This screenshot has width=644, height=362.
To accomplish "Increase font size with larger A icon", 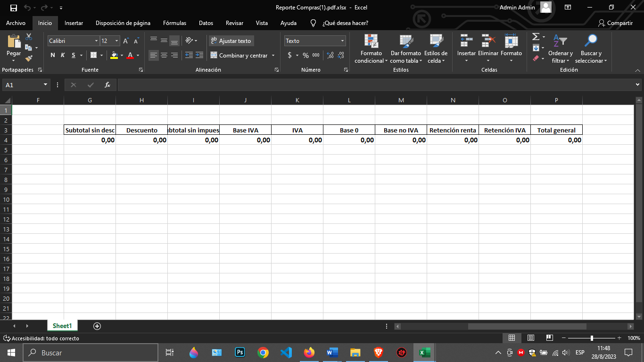I will click(x=126, y=41).
